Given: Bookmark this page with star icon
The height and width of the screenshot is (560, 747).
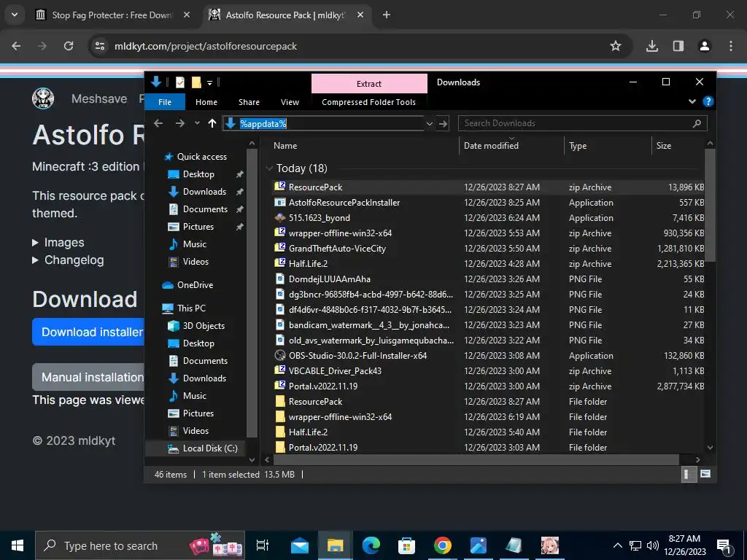Looking at the screenshot, I should pos(616,46).
